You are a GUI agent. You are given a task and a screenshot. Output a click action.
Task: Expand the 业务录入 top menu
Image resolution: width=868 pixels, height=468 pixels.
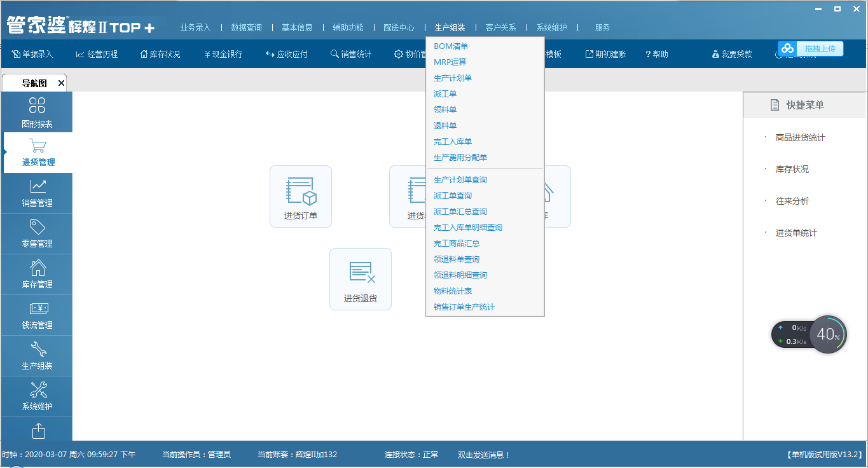pyautogui.click(x=195, y=28)
